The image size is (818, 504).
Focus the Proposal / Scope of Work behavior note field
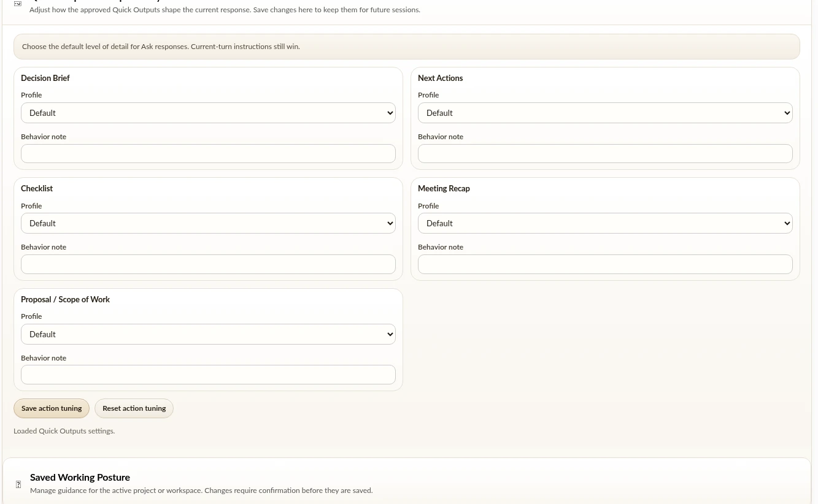coord(208,375)
